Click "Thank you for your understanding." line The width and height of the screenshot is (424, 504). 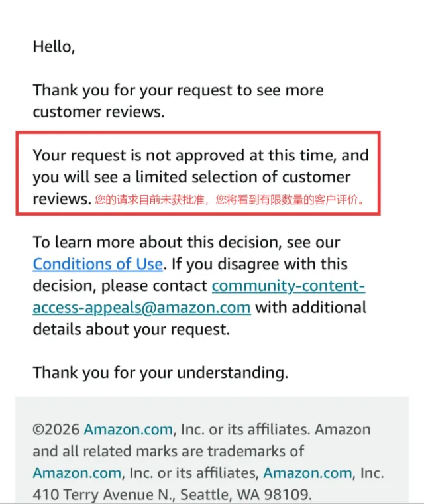pyautogui.click(x=160, y=373)
